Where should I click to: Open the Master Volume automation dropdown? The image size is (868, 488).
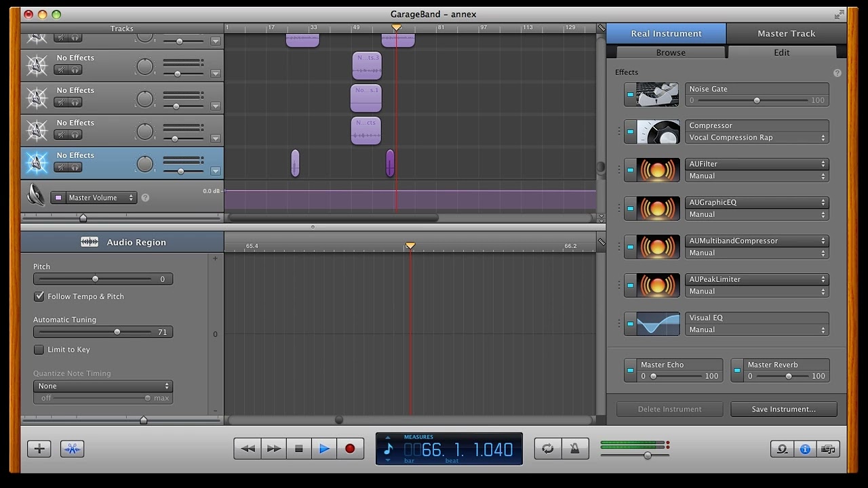coord(94,198)
